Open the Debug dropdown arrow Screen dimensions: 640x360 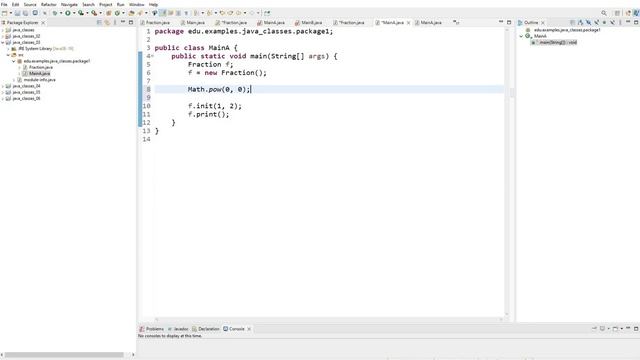(x=61, y=13)
